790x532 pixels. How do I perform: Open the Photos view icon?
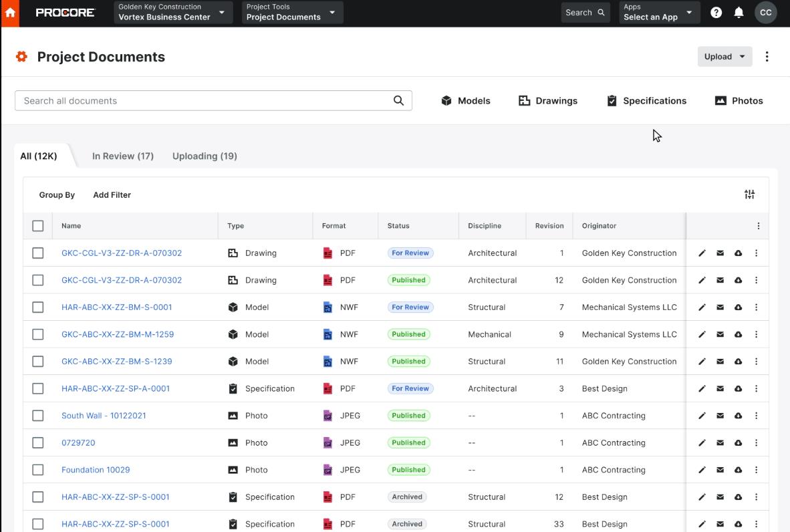point(720,100)
